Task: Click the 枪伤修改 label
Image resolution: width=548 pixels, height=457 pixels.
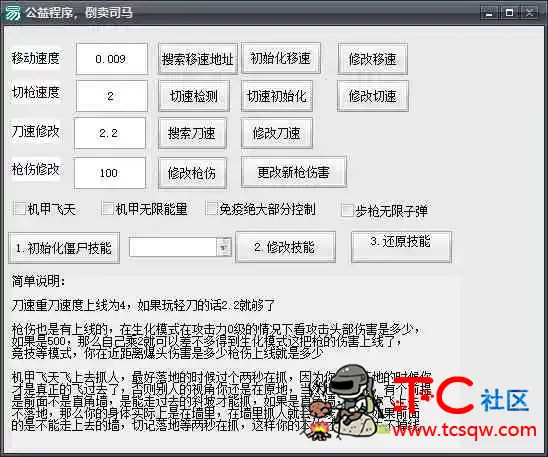Action: [x=36, y=169]
